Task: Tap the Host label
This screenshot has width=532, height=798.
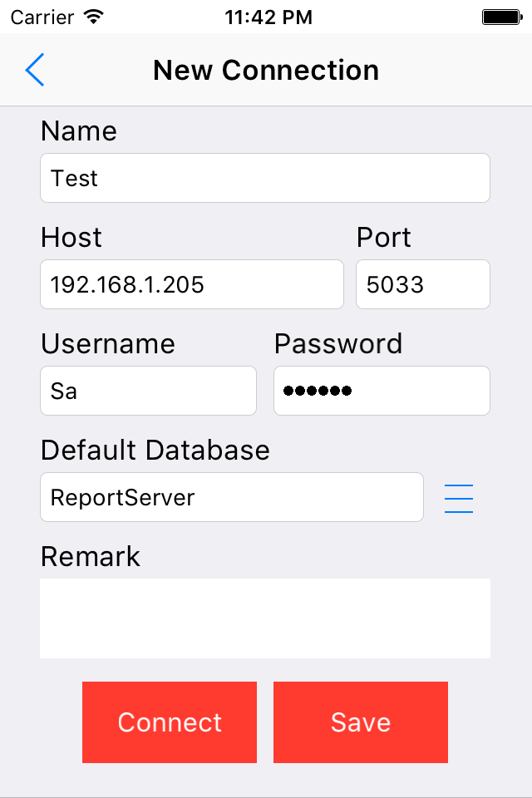Action: 71,237
